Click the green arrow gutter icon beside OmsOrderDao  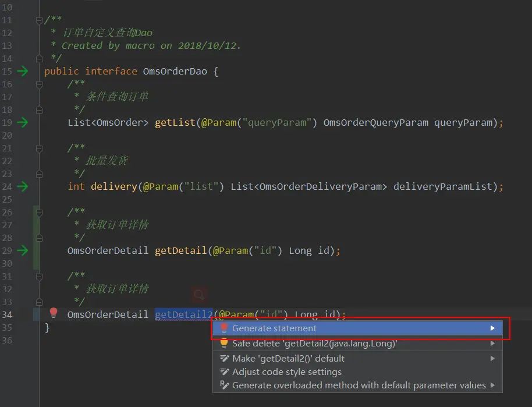click(23, 71)
